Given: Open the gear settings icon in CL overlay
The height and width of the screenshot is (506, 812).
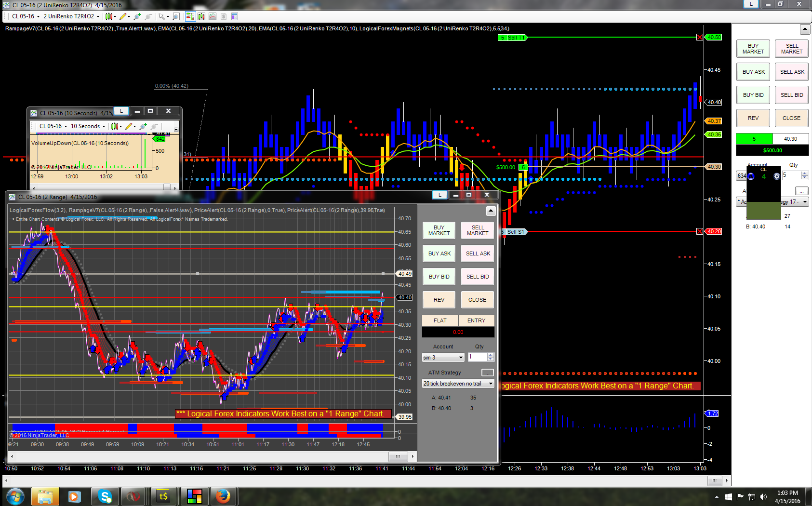Looking at the screenshot, I should coord(777,176).
